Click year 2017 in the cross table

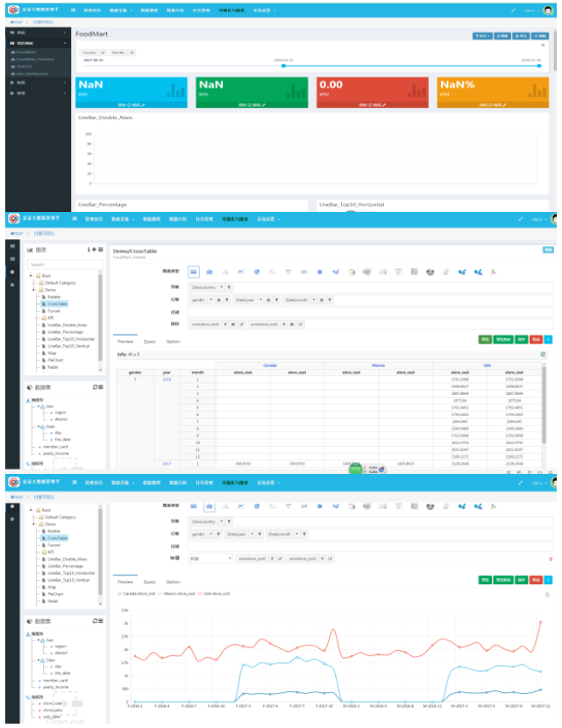coord(167,463)
